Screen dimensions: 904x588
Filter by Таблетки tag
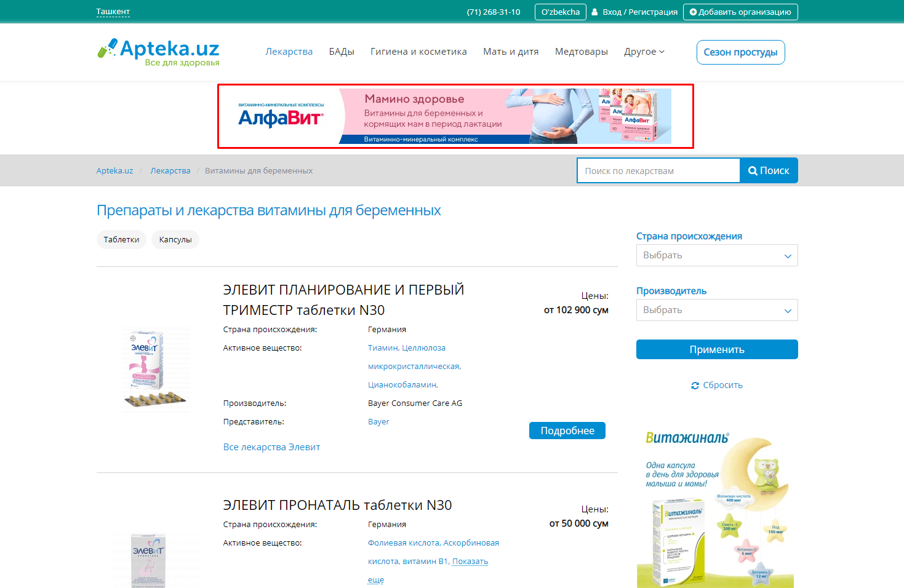click(121, 240)
